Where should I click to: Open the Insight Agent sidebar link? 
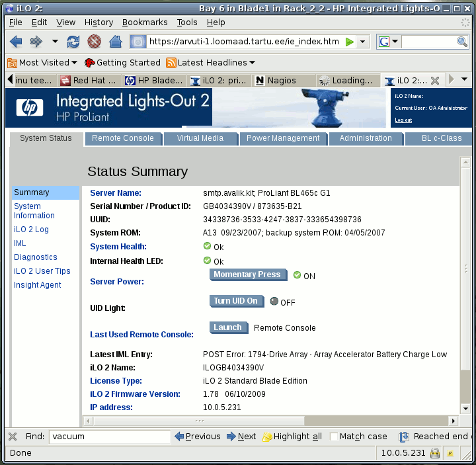click(x=37, y=285)
